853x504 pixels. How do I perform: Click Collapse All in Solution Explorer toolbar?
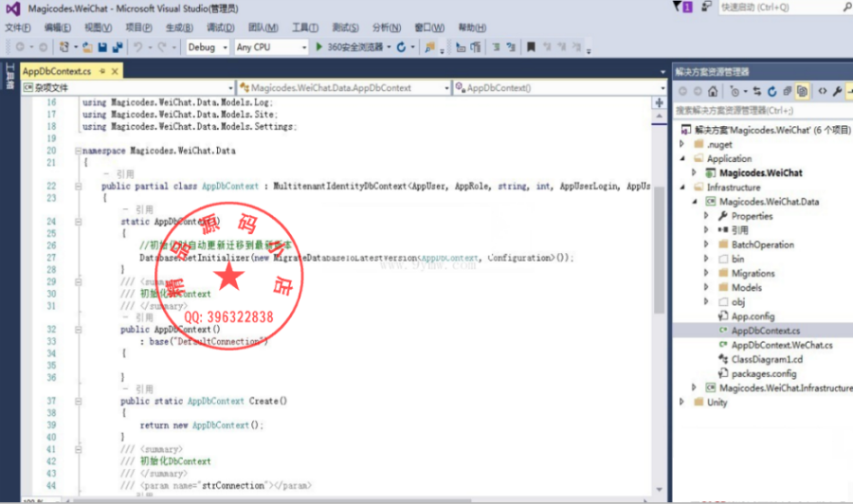(787, 91)
